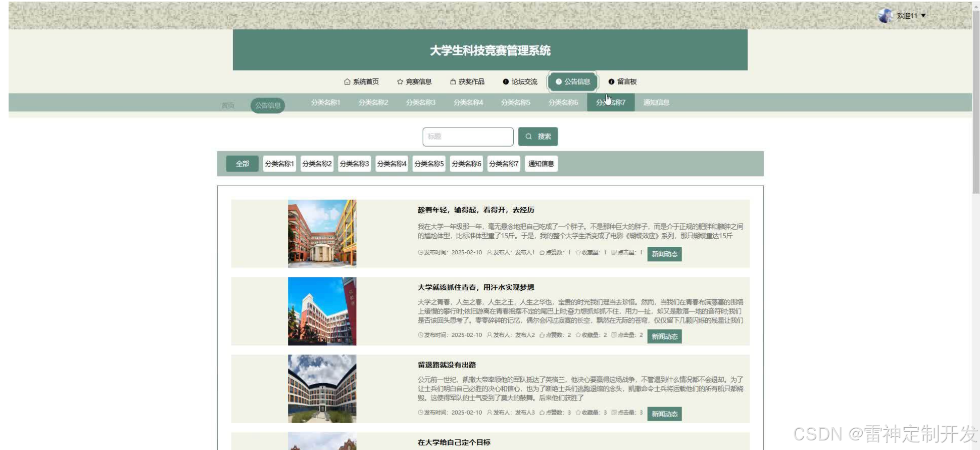Select 分类名称6 in the green submenu bar
Viewport: 980px width, 450px height.
click(x=563, y=102)
